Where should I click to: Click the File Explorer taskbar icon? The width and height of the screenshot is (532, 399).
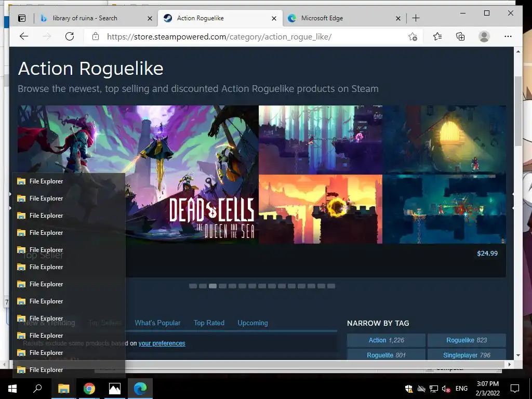pos(63,389)
